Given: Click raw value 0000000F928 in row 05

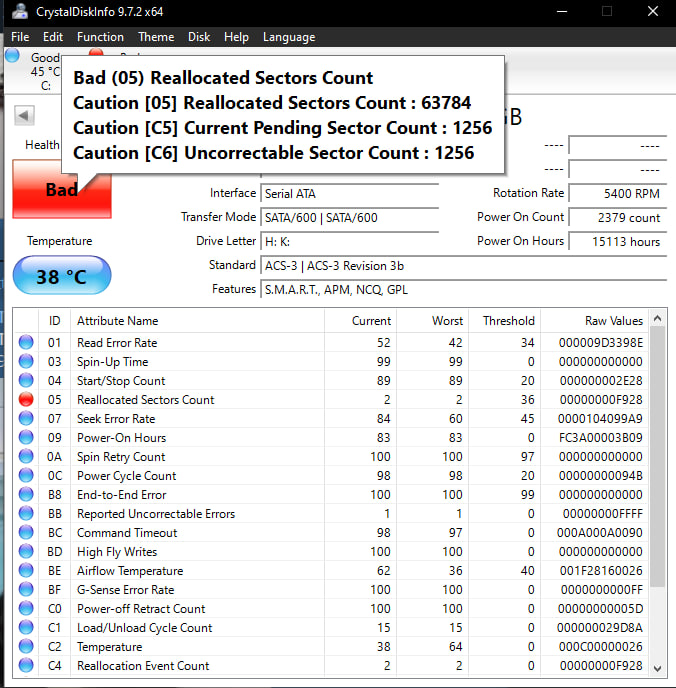Looking at the screenshot, I should point(601,400).
